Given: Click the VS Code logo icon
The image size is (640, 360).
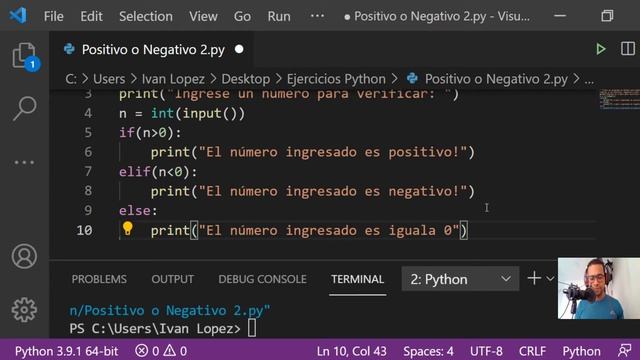Looking at the screenshot, I should point(18,16).
